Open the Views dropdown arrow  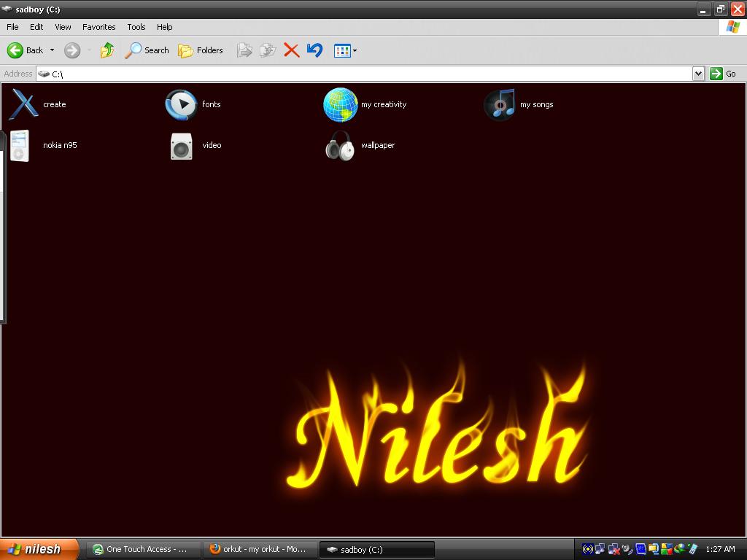pos(353,50)
